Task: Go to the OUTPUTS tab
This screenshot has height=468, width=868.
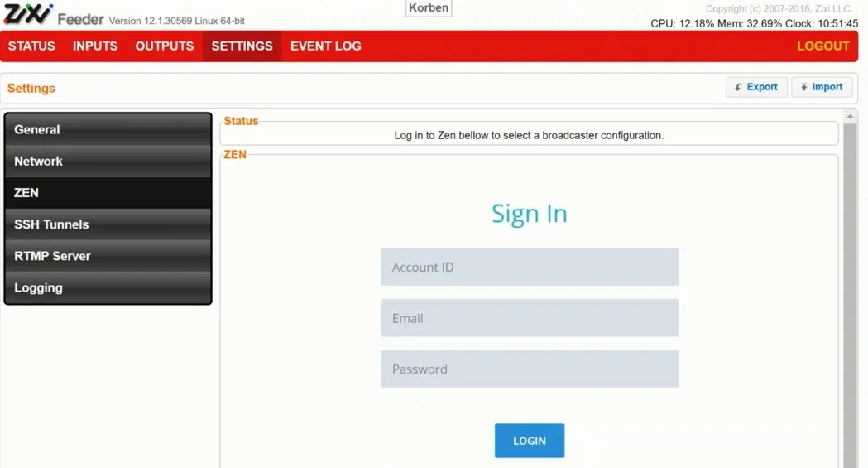Action: [165, 46]
